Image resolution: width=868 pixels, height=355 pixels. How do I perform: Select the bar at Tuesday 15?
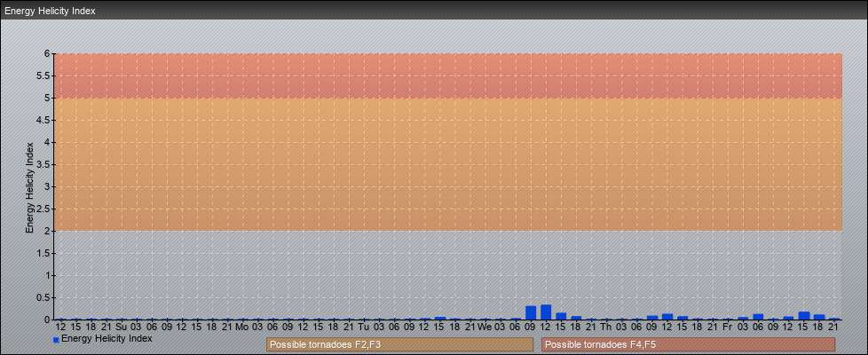[x=440, y=319]
